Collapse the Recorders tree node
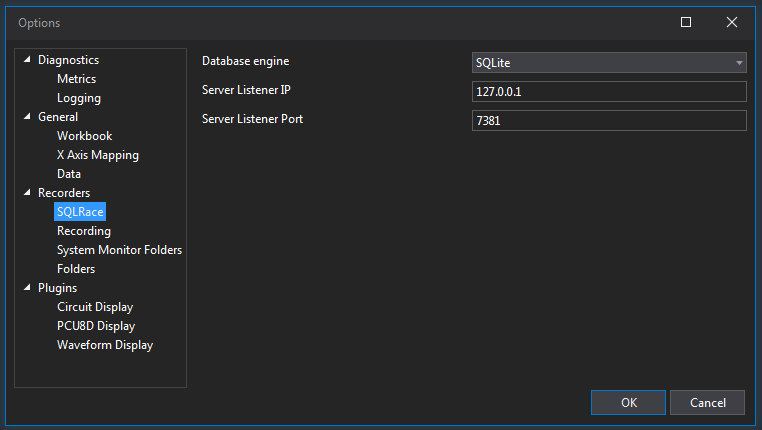 [x=27, y=192]
